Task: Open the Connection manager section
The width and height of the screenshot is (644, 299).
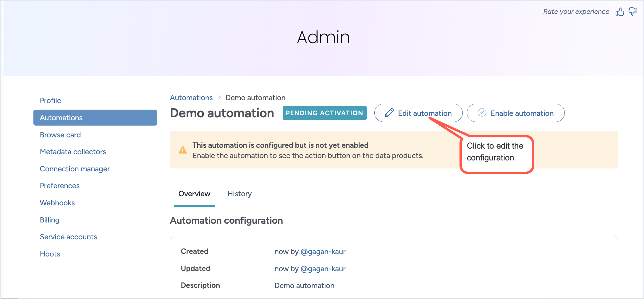Action: (x=75, y=169)
